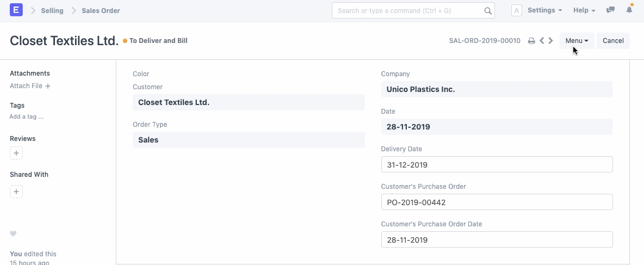Open the chat messages icon

pos(610,10)
